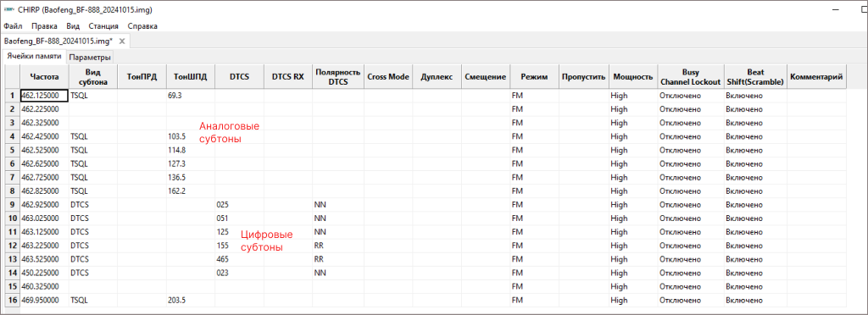
Task: Click the Busy Channel Lockout column header
Action: click(690, 77)
